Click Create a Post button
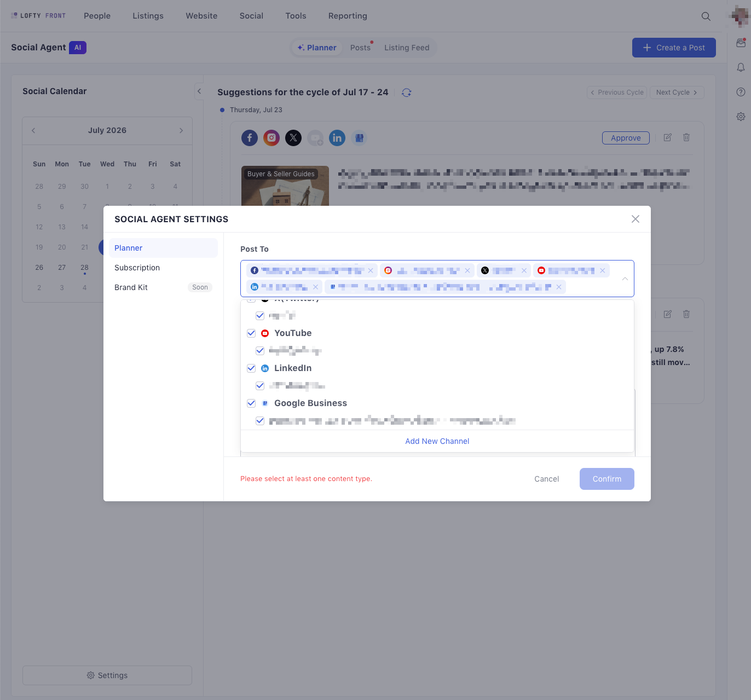 (674, 48)
